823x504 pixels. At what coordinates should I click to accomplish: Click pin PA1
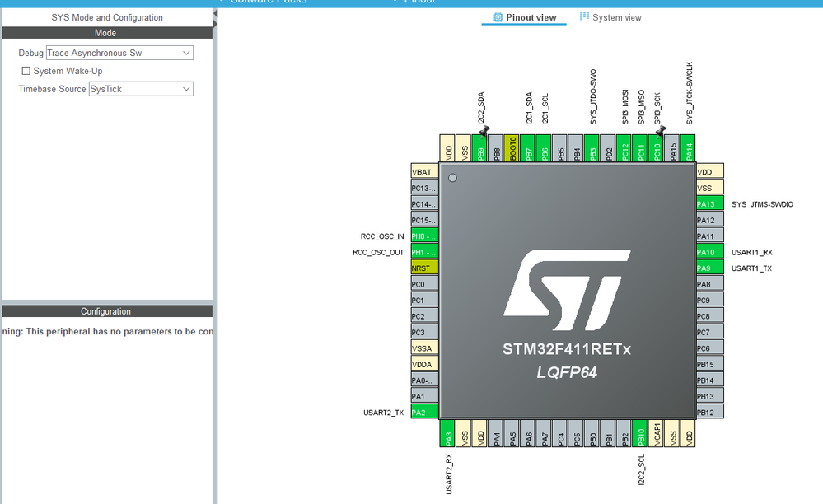click(x=424, y=395)
